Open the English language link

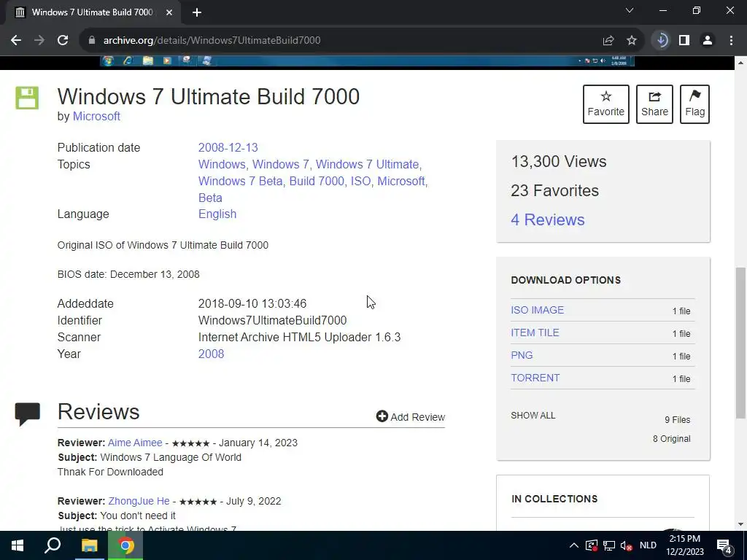pos(217,214)
